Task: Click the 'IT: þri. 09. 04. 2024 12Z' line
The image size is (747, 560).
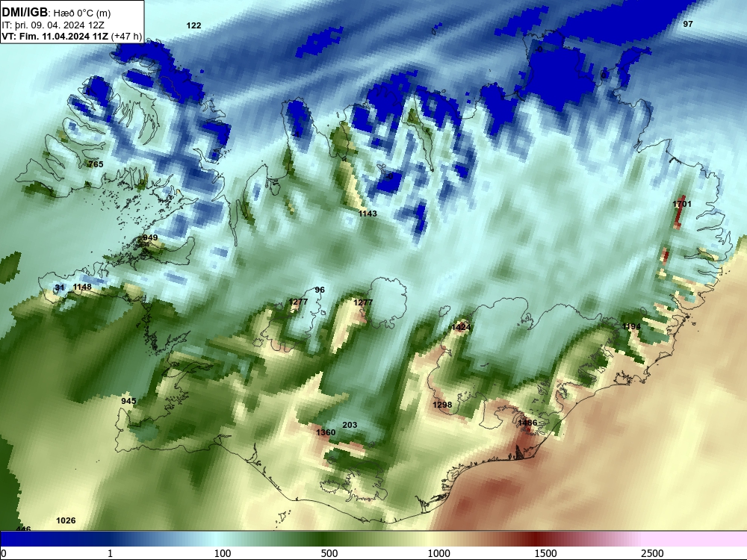Action: point(53,25)
